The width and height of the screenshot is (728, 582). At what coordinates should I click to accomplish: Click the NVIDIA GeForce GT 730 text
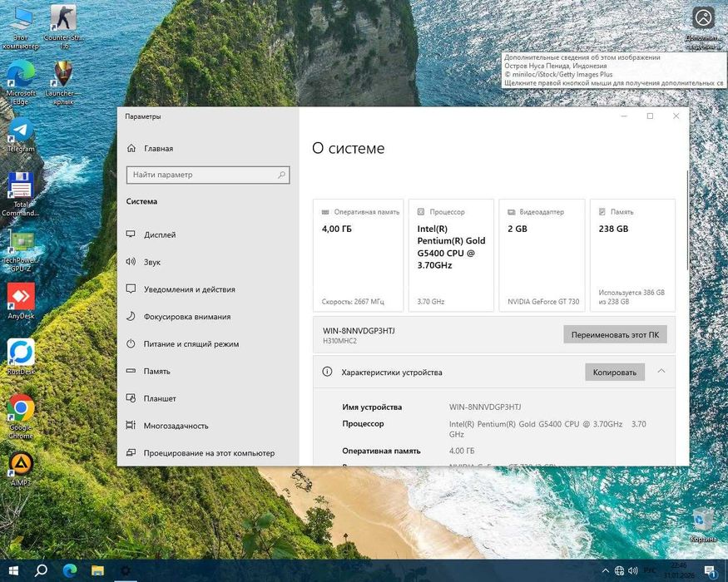[543, 302]
